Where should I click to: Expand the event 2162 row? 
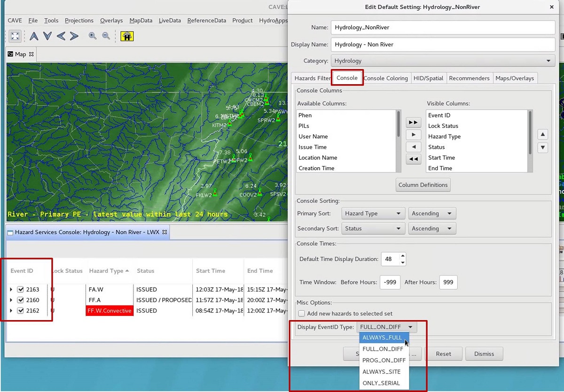pyautogui.click(x=11, y=311)
